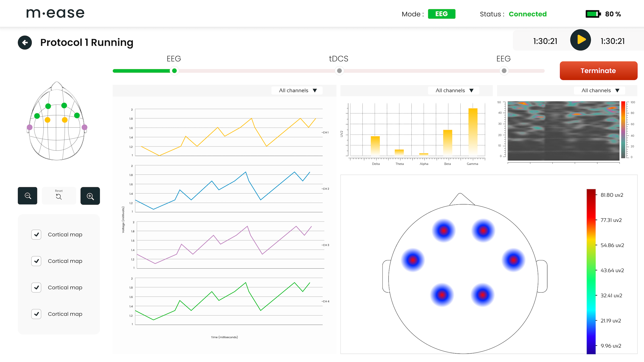Click the back arrow beside Protocol 1 Running

click(25, 42)
